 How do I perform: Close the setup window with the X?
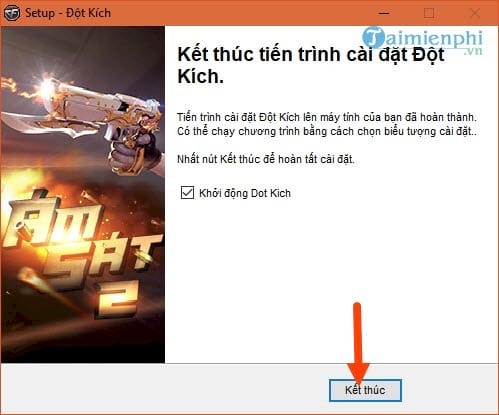coord(475,13)
